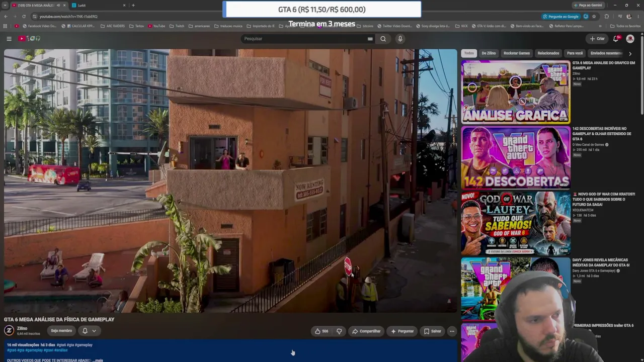Click the 'Compartilhar' share button
This screenshot has height=362, width=644.
[x=366, y=331]
